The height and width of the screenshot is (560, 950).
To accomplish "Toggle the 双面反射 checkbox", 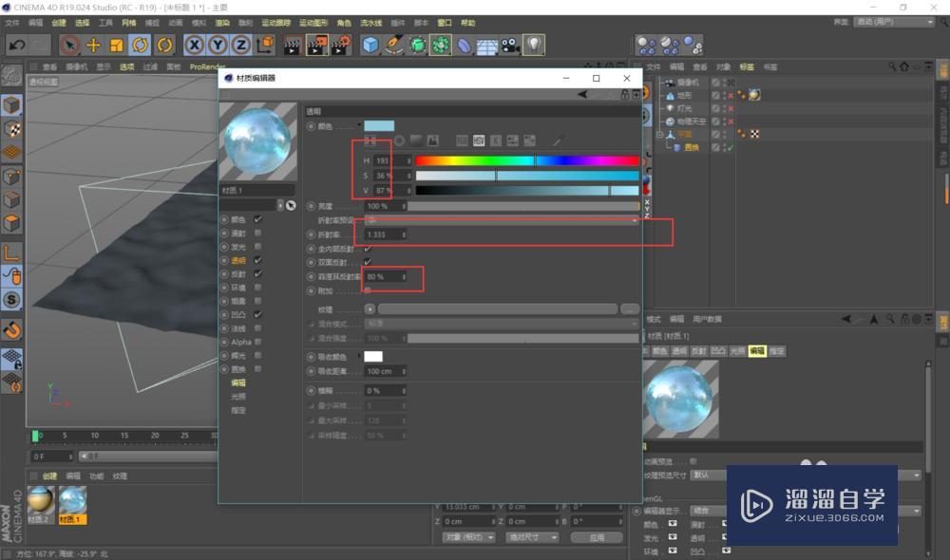I will (368, 262).
